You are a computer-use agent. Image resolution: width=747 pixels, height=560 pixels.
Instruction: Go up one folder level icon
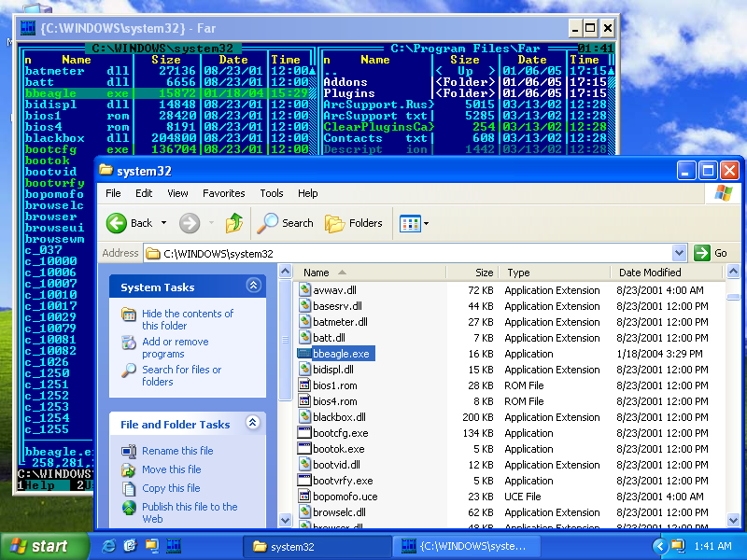234,223
